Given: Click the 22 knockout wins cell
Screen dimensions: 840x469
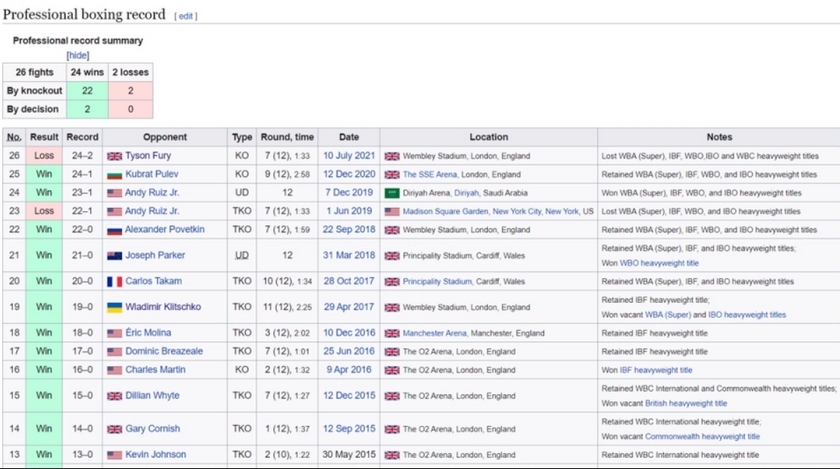Looking at the screenshot, I should (x=87, y=91).
